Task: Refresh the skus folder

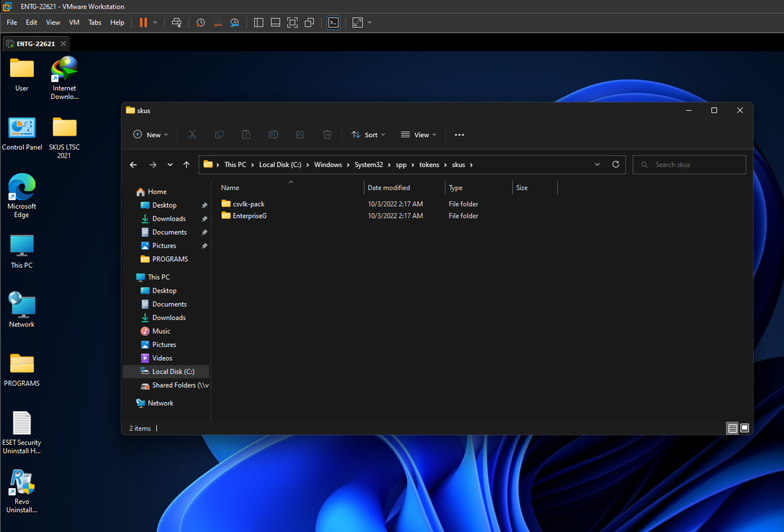Action: pos(616,164)
